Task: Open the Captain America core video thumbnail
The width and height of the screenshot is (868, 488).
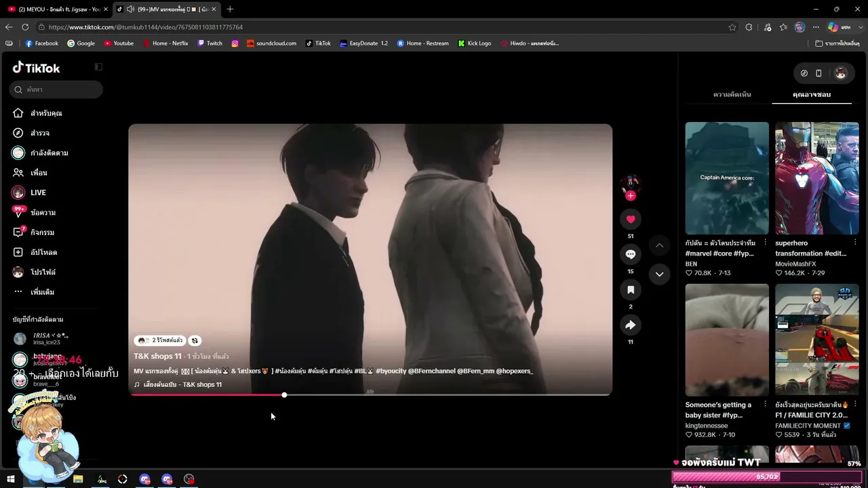Action: pyautogui.click(x=727, y=178)
